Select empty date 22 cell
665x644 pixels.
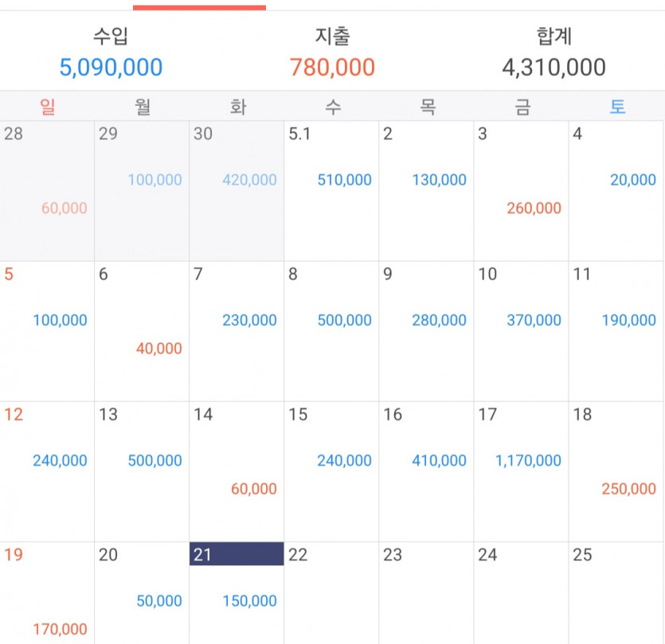331,593
